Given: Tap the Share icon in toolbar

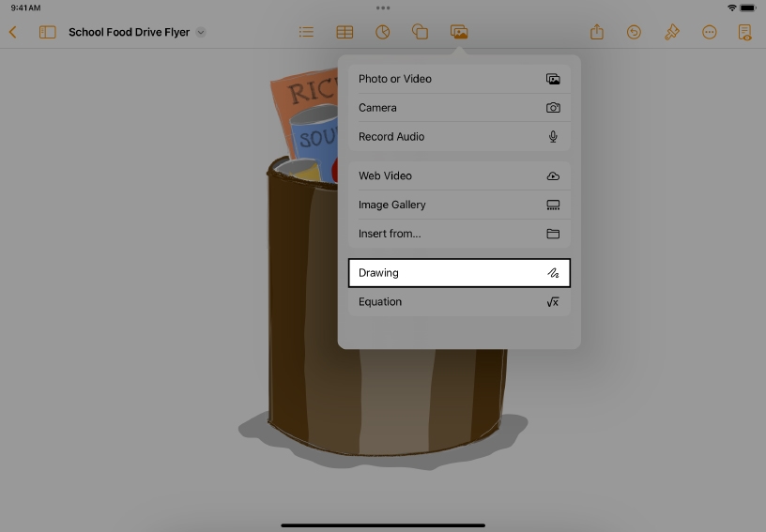Looking at the screenshot, I should [x=597, y=32].
